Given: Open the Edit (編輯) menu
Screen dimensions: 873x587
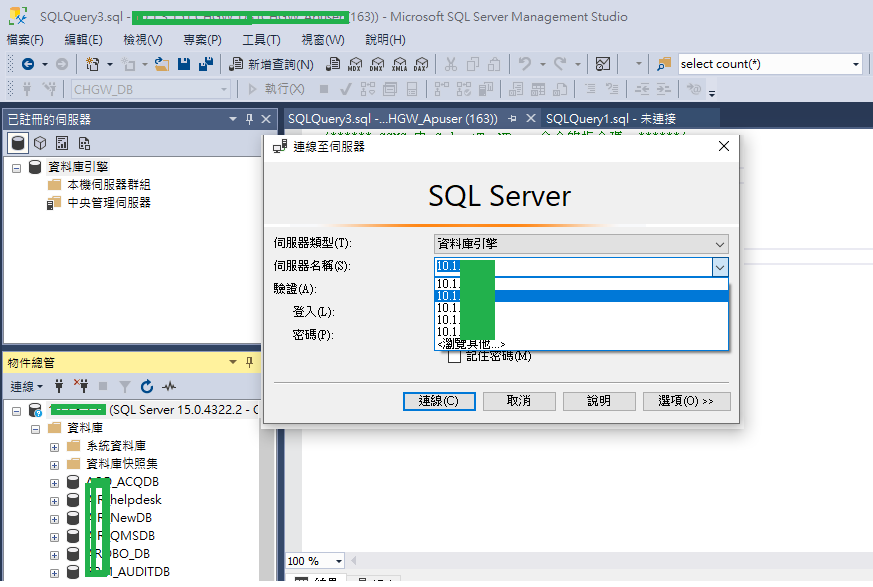Looking at the screenshot, I should pos(83,40).
